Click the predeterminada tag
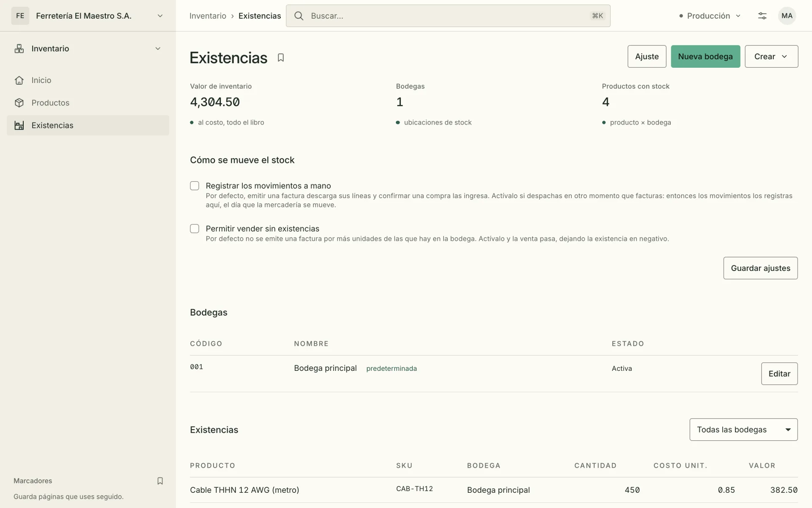812x508 pixels. 392,369
